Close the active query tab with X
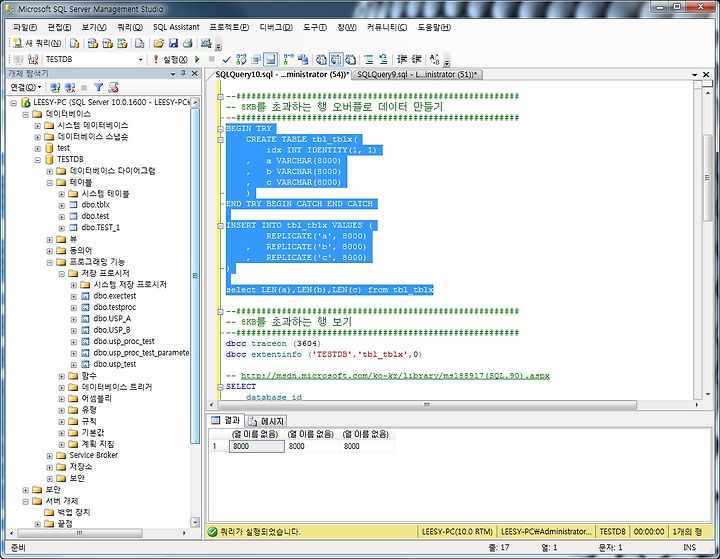This screenshot has width=720, height=559. (x=706, y=74)
